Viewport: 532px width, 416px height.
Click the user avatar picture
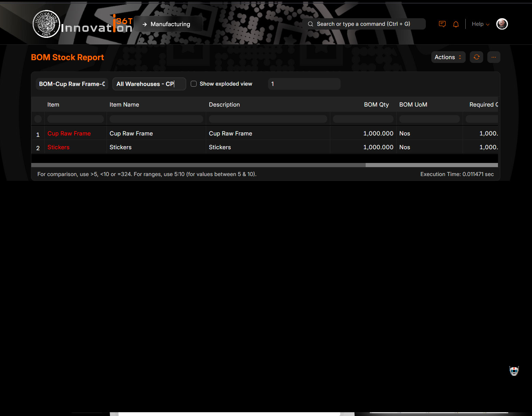[502, 24]
